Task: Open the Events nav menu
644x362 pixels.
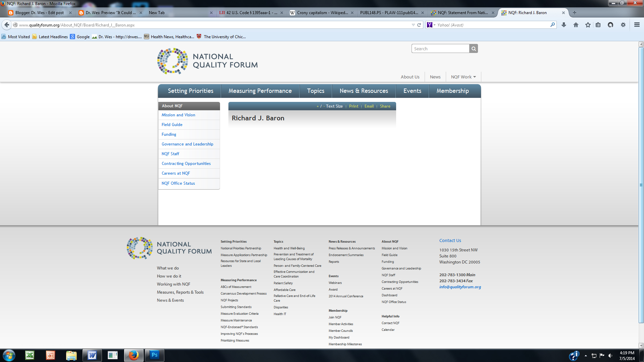Action: 412,91
